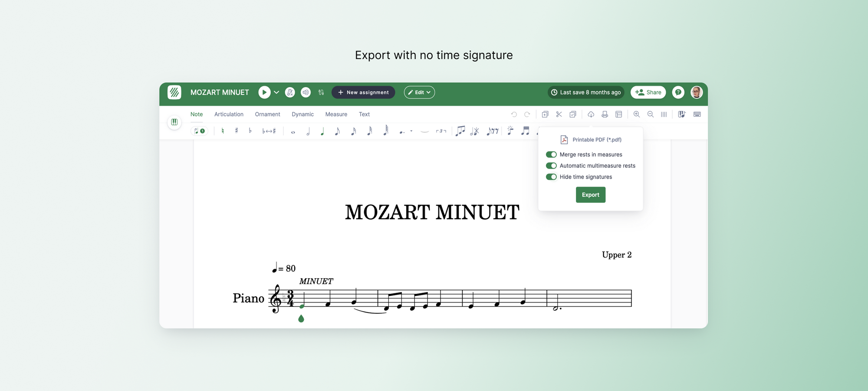The height and width of the screenshot is (391, 868).
Task: Click the beamed notes icon after tuplet
Action: [460, 130]
